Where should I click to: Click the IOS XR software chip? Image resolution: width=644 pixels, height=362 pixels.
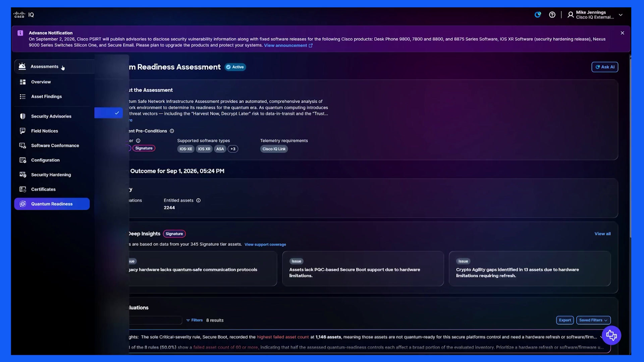tap(204, 149)
